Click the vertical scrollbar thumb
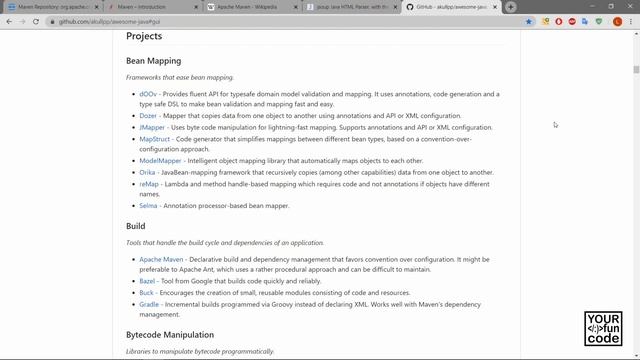Screen dimensions: 640x360 point(636,69)
